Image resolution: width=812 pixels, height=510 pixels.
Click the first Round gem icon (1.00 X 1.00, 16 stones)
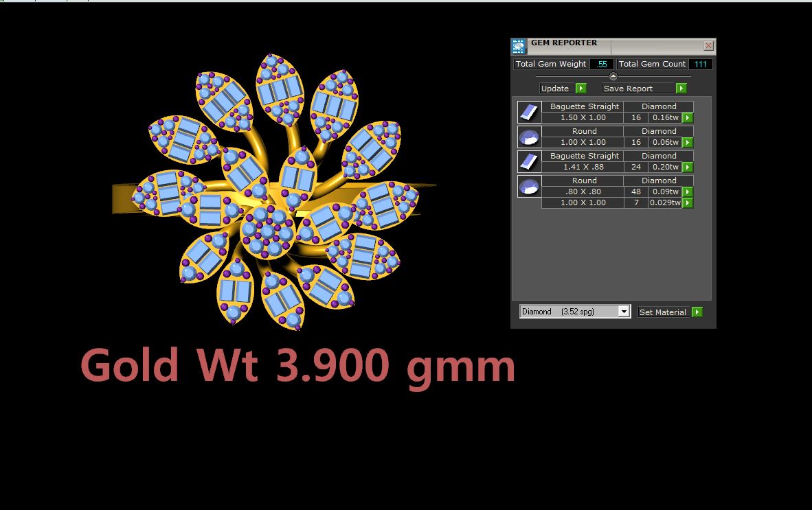point(529,137)
